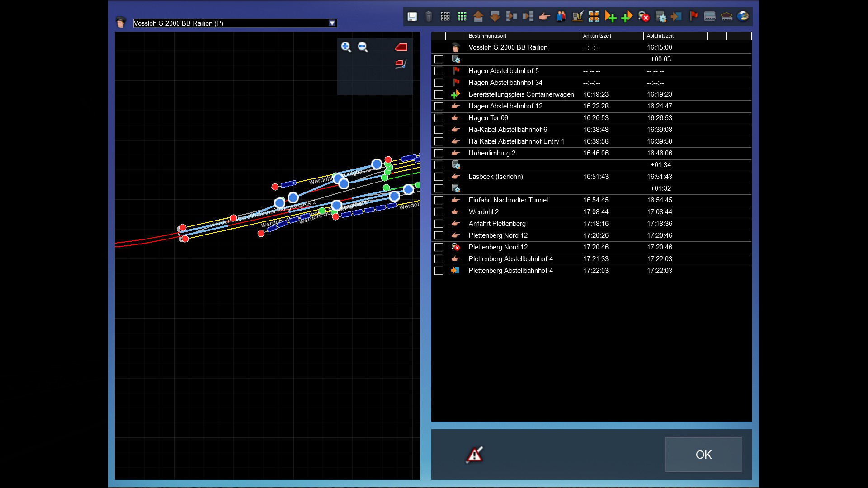Select Plettenberg Abstellbahnhof 4 final entry
The width and height of the screenshot is (868, 488).
(x=510, y=271)
